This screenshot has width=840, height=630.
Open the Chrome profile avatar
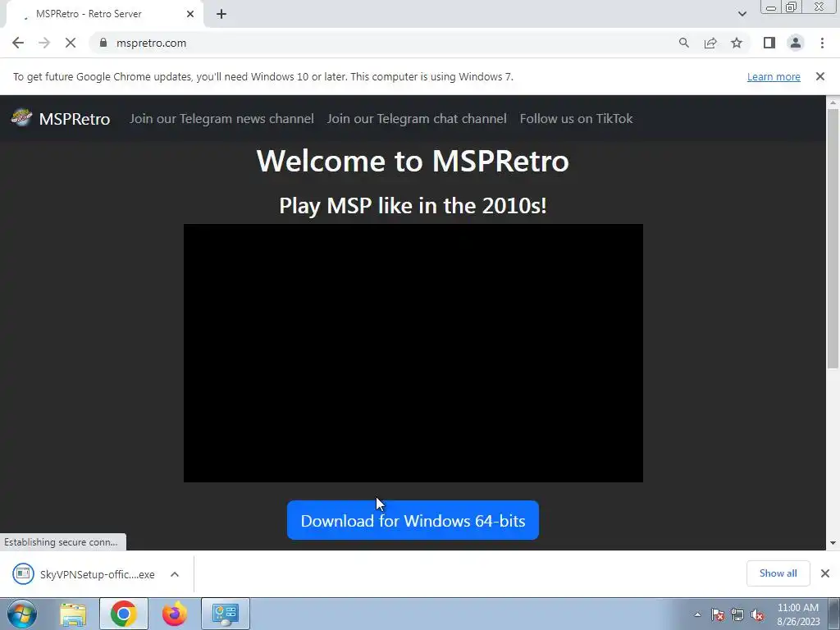coord(796,43)
